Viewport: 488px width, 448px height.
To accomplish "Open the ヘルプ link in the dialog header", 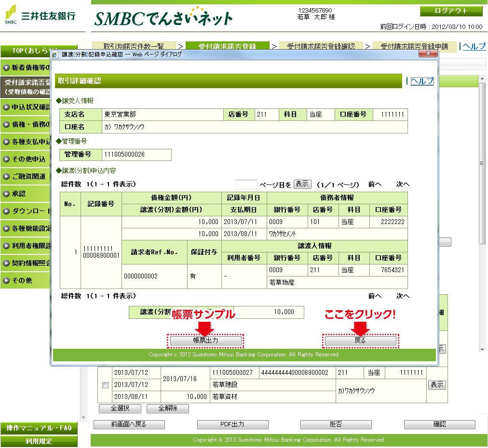I will (422, 81).
